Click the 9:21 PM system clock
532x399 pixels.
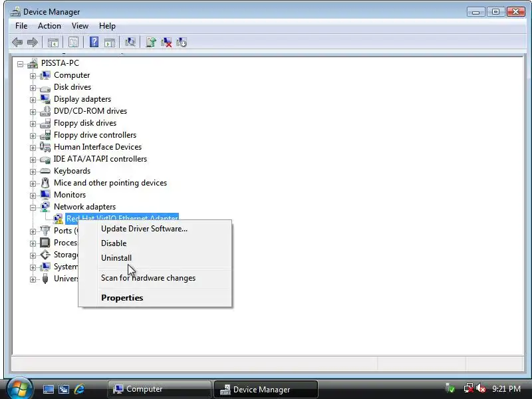(x=507, y=388)
